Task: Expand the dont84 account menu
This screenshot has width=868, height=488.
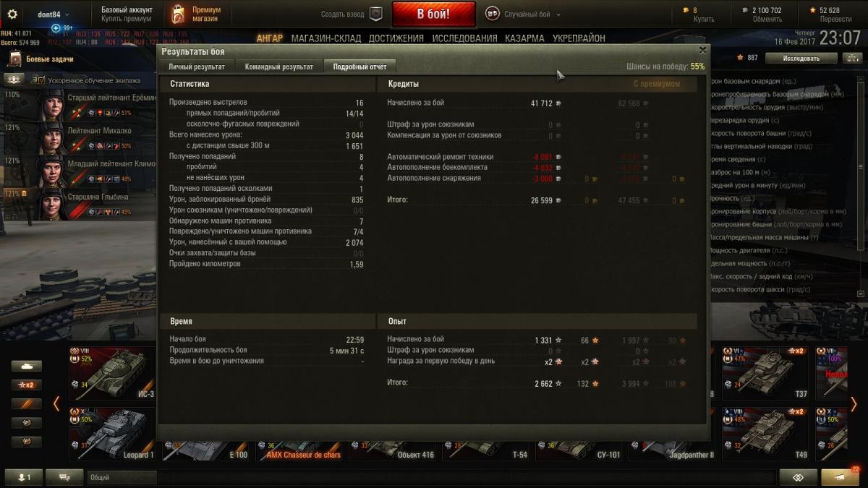Action: (48, 14)
